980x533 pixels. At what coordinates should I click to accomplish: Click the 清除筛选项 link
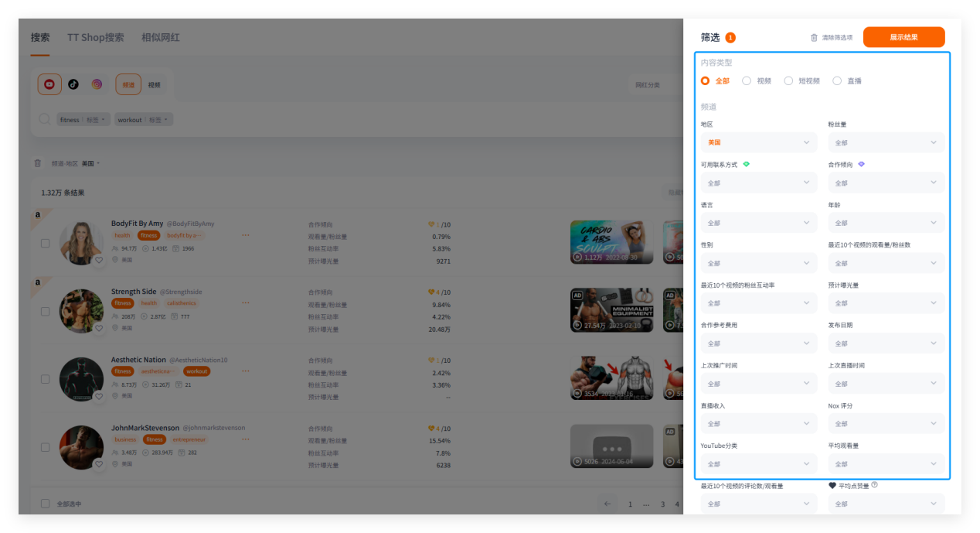837,37
